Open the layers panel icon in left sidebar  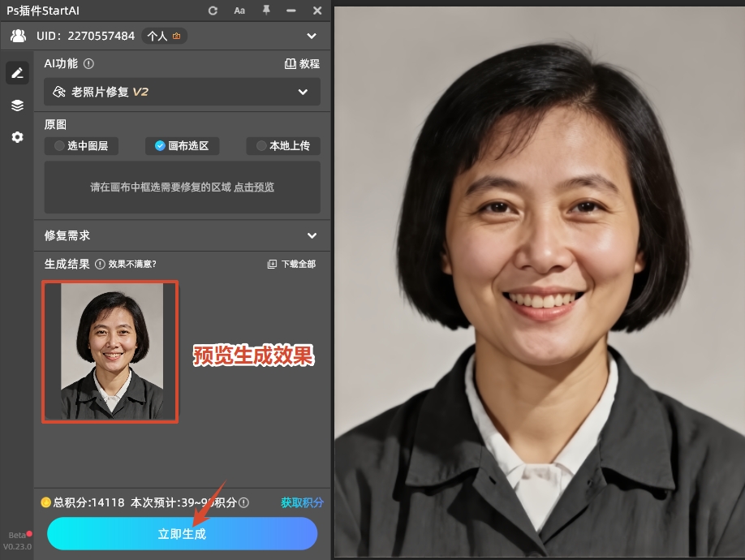(17, 105)
